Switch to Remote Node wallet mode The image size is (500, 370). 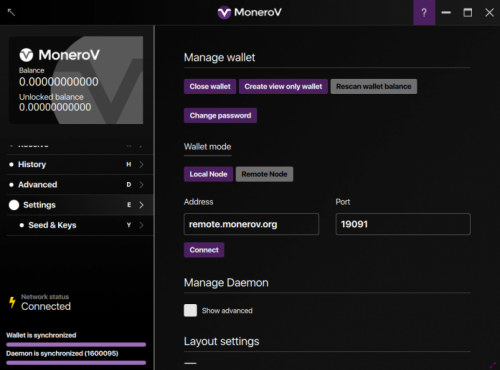(x=264, y=174)
